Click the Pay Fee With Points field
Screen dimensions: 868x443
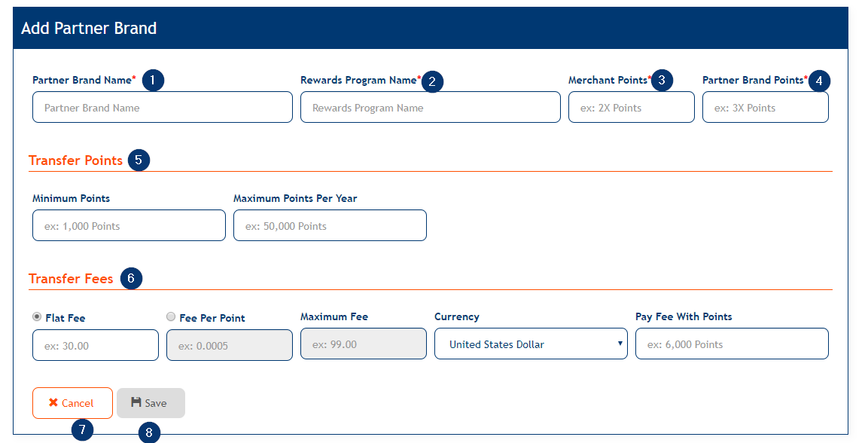[x=731, y=344]
